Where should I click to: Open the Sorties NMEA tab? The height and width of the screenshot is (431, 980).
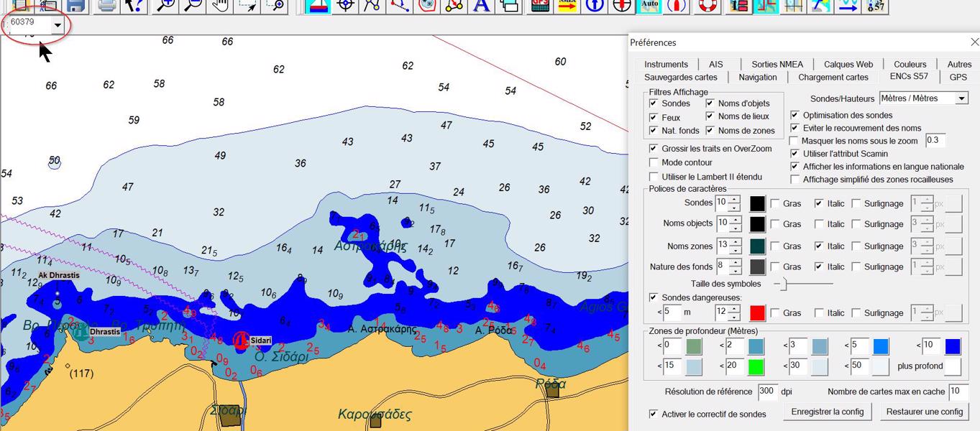[x=777, y=64]
